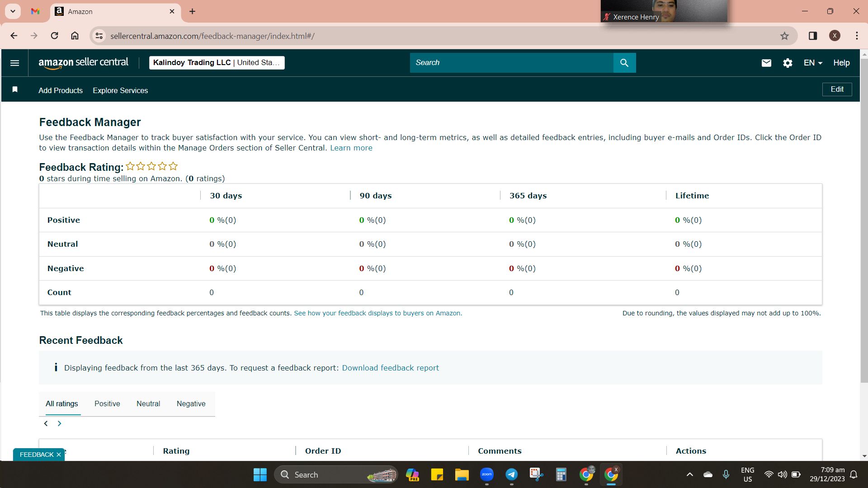Open a new browser tab

[192, 11]
